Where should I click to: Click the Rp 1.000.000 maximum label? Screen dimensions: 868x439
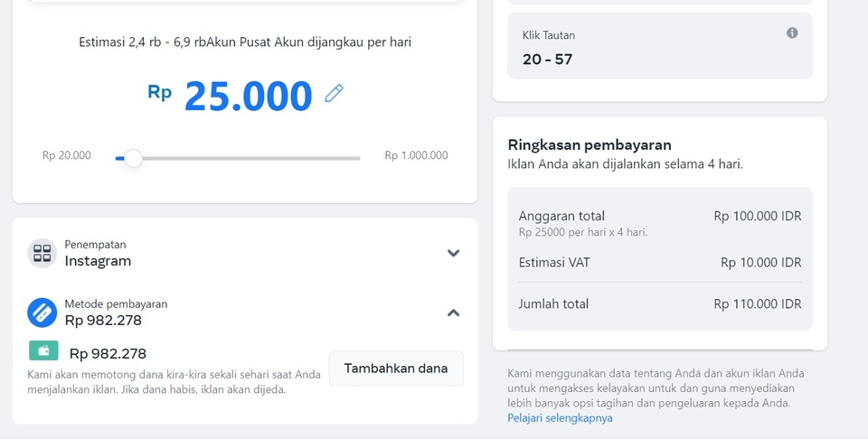(416, 155)
